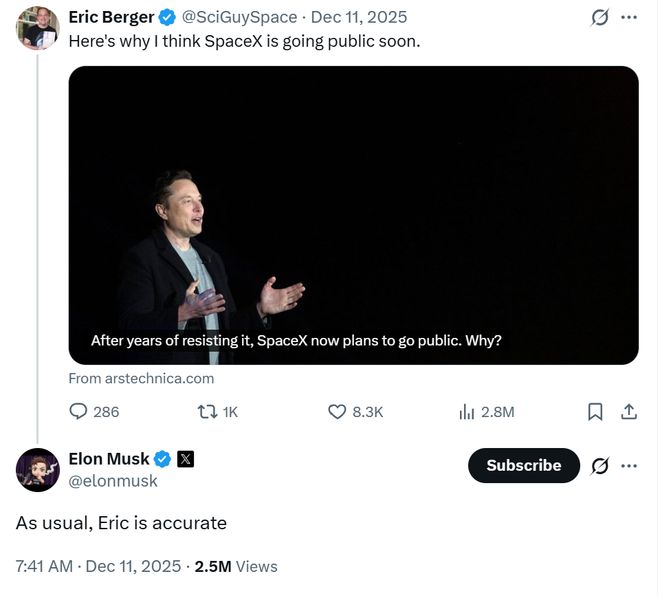Open more options on Eric Berger's post

tap(629, 17)
